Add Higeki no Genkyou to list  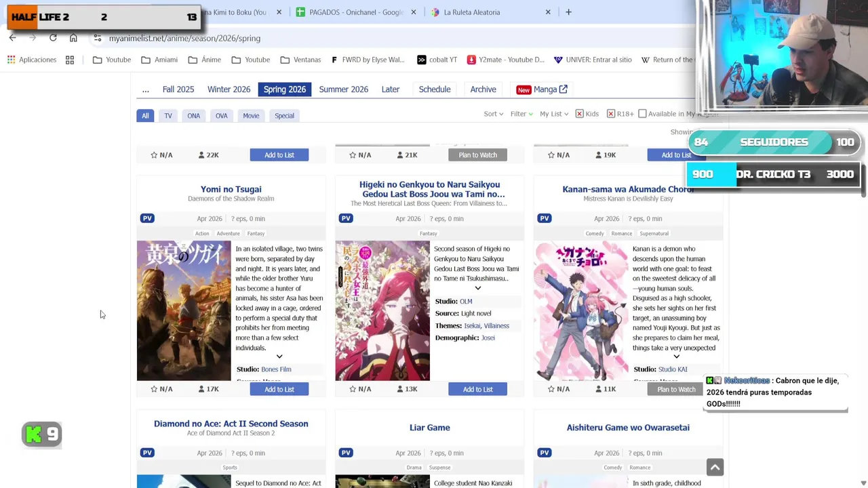click(x=478, y=389)
